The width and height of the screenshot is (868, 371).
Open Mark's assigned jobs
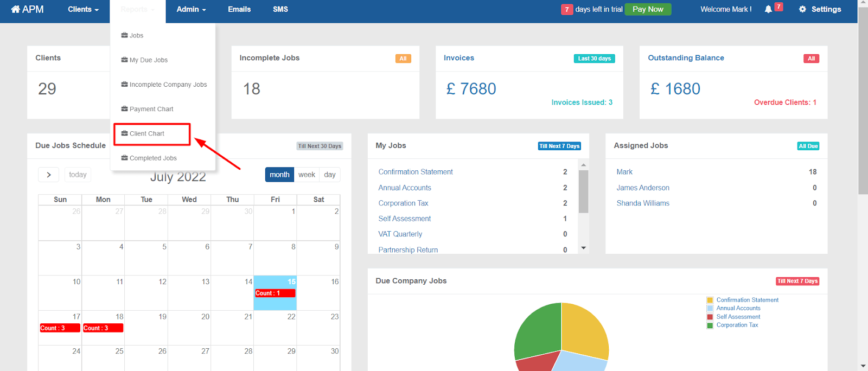click(624, 172)
